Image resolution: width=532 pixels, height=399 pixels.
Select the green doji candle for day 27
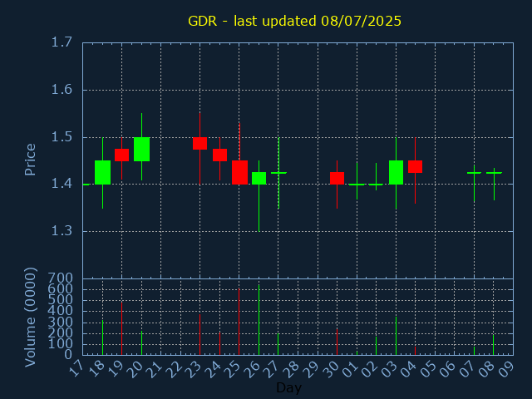point(278,173)
